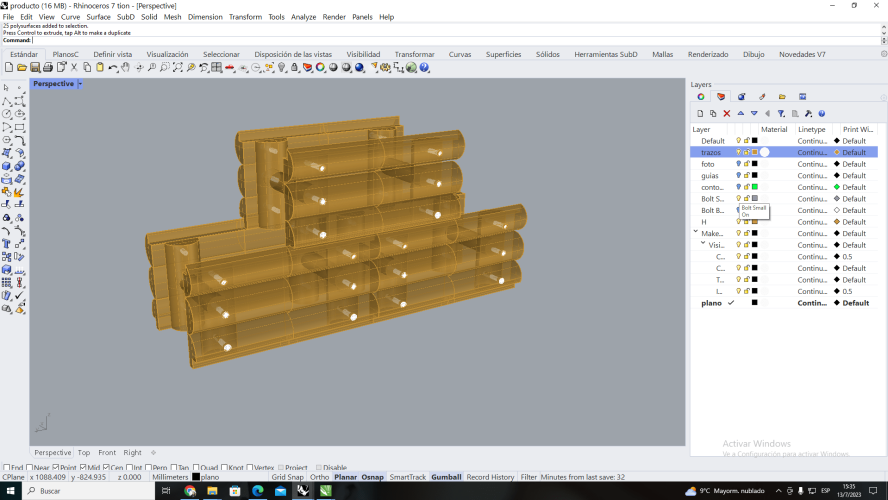Switch to the Superficies toolbar tab
888x500 pixels.
point(503,54)
